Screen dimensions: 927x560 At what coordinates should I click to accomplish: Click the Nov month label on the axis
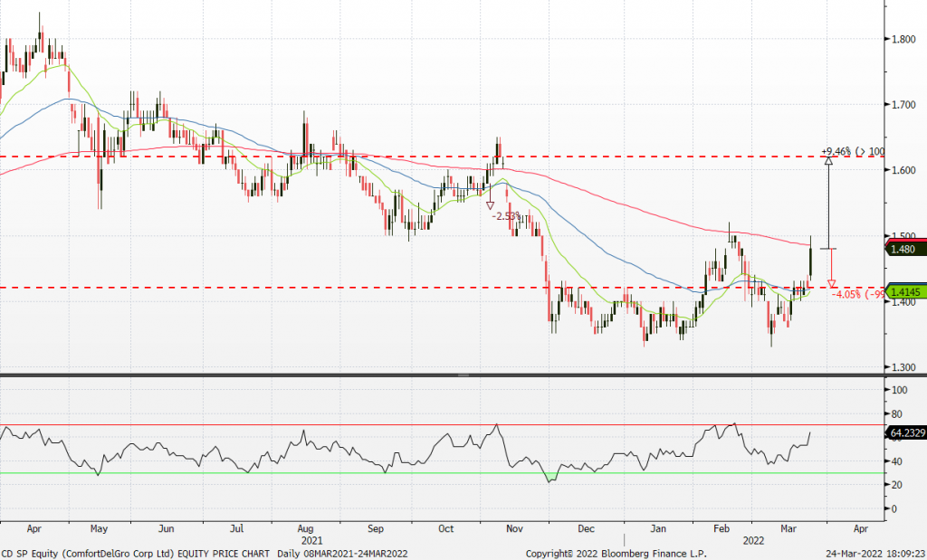click(x=514, y=527)
